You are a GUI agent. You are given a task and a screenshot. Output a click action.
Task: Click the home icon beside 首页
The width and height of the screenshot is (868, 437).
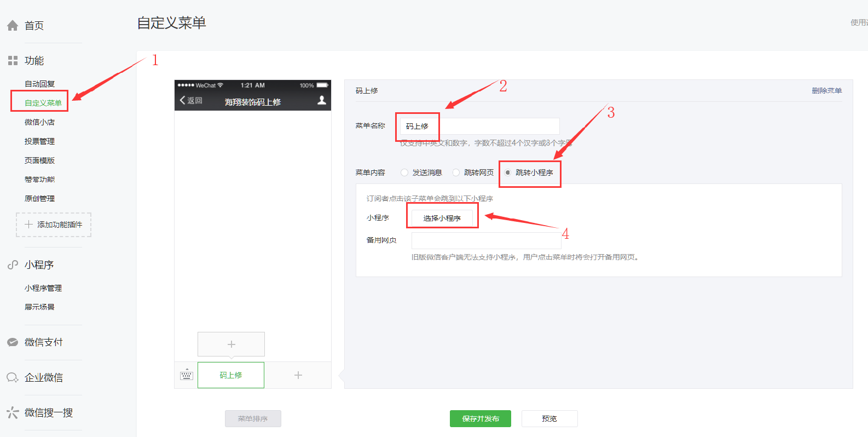13,26
